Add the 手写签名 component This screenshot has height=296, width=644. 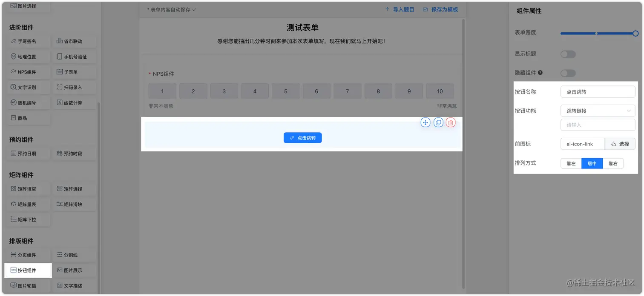click(28, 41)
